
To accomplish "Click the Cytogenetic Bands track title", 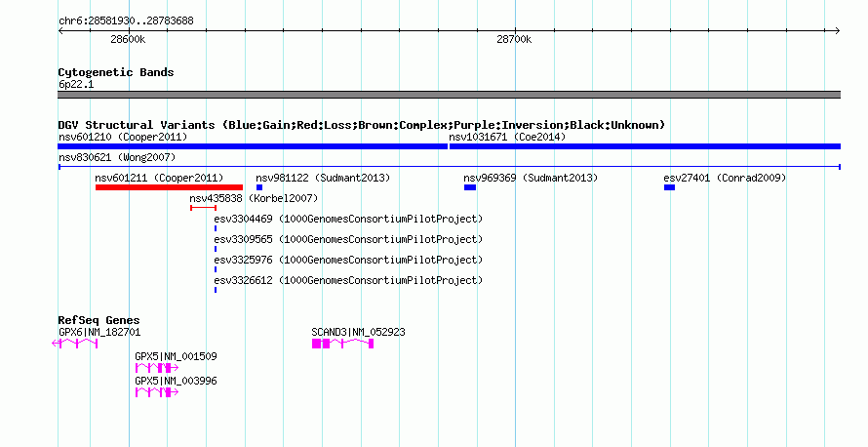I will (x=116, y=72).
